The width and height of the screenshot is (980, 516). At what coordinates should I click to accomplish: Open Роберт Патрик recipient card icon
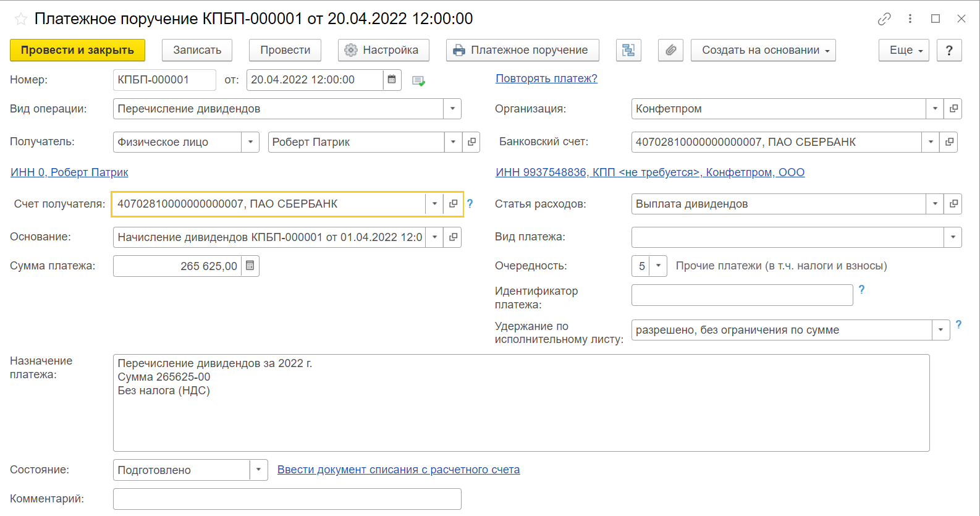click(472, 142)
